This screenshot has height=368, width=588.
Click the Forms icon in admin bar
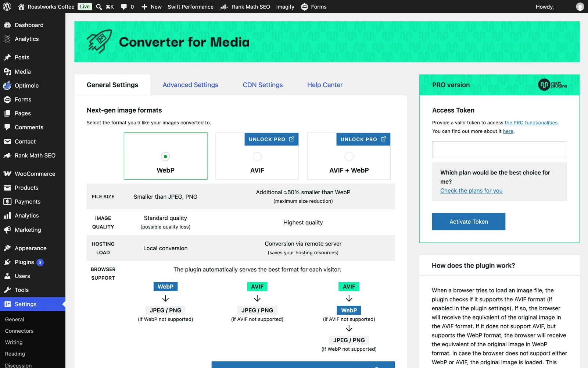[304, 7]
